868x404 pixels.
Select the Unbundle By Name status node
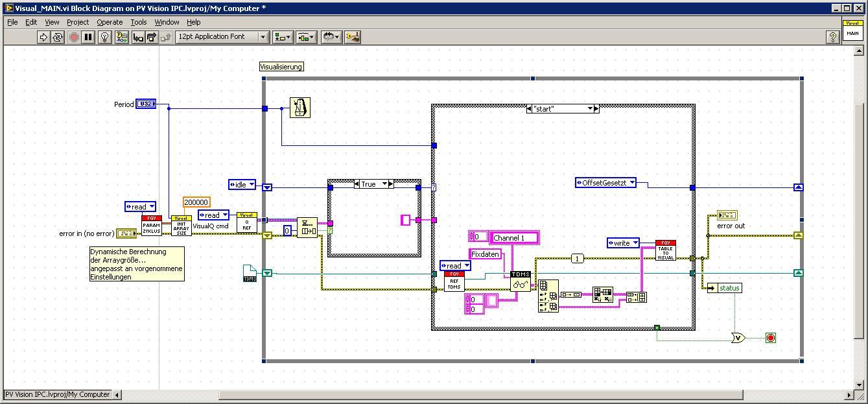(723, 288)
